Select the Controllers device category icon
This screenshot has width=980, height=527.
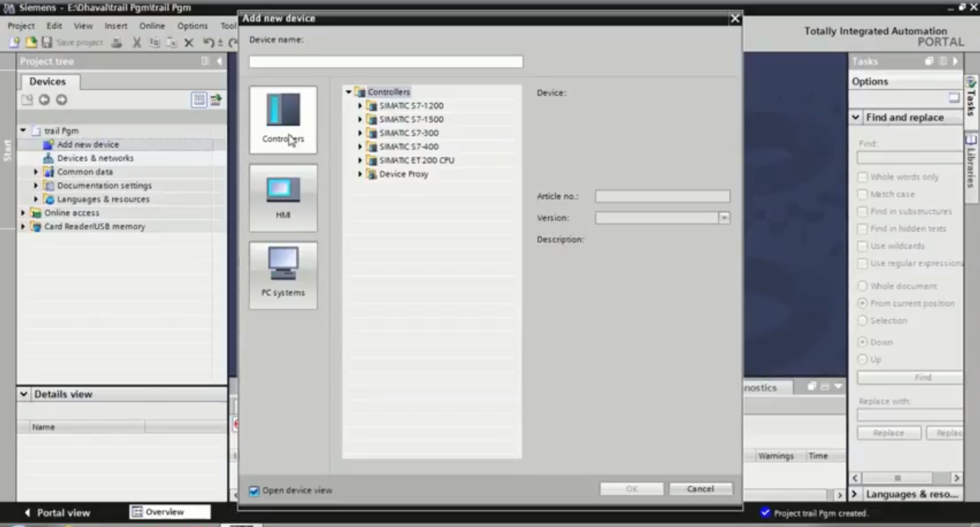[283, 119]
